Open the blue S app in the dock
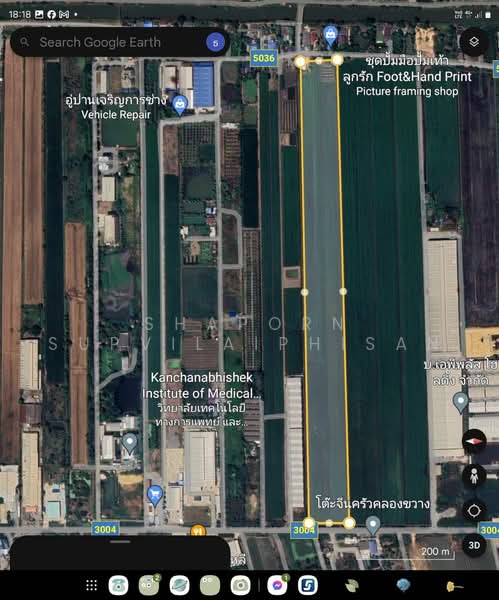 tap(308, 585)
